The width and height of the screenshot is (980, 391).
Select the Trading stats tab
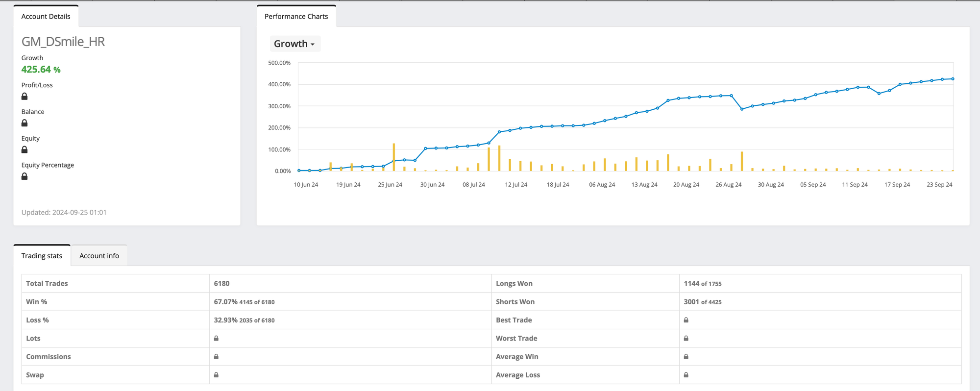point(42,256)
